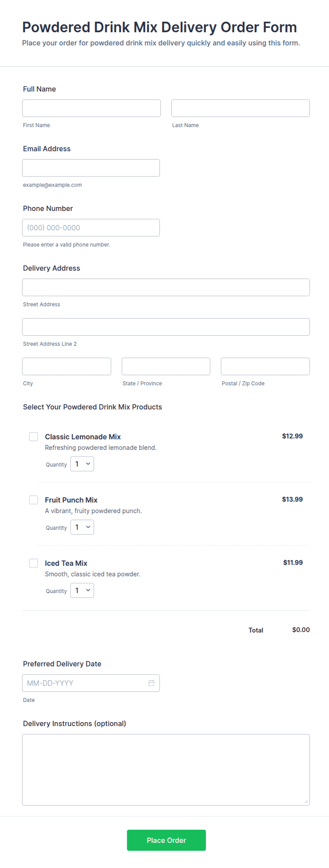Open Iced Tea Mix quantity selector
329x868 pixels.
click(x=82, y=590)
